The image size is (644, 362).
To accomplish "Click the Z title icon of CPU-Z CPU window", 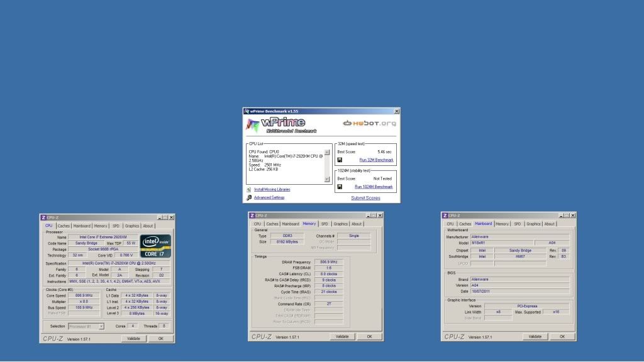I will coord(43,217).
